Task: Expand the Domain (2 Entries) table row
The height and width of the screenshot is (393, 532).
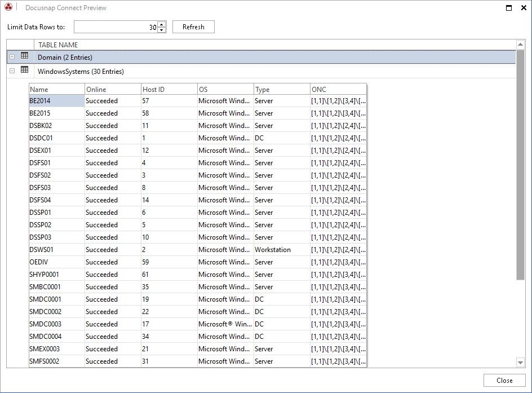Action: 12,57
